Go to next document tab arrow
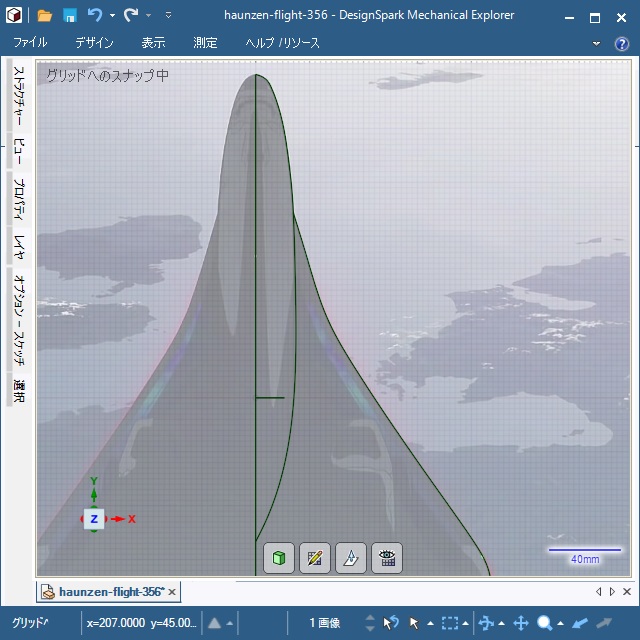 (x=612, y=591)
